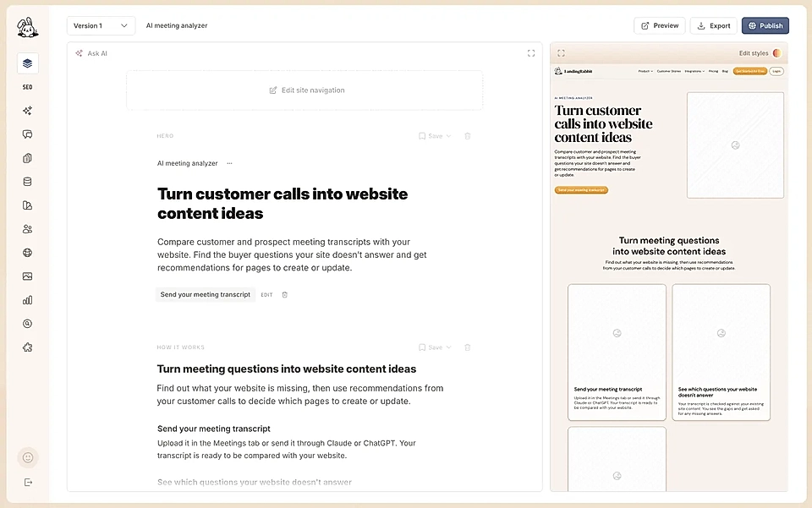Image resolution: width=812 pixels, height=508 pixels.
Task: Open the at-sign sidebar icon
Action: [27, 324]
